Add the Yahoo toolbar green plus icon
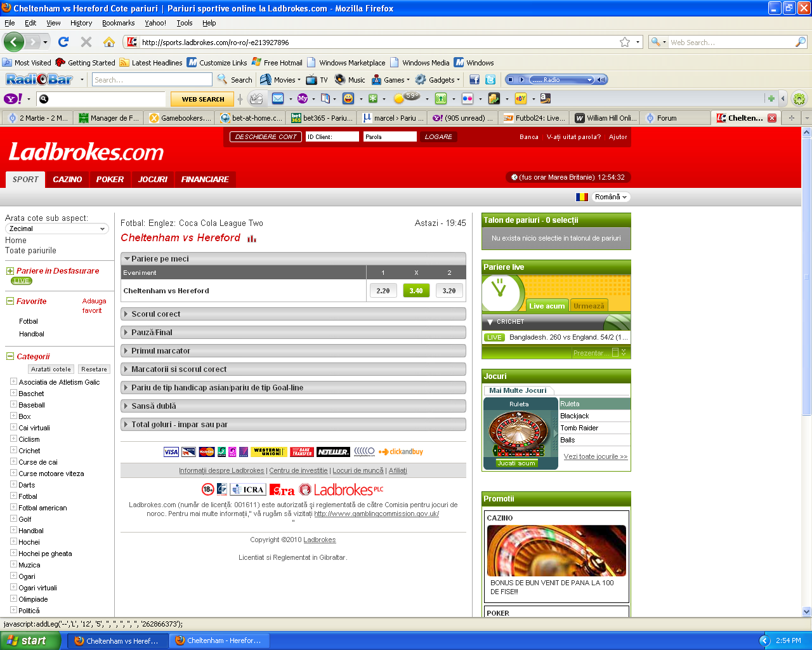The width and height of the screenshot is (812, 650). [x=771, y=98]
